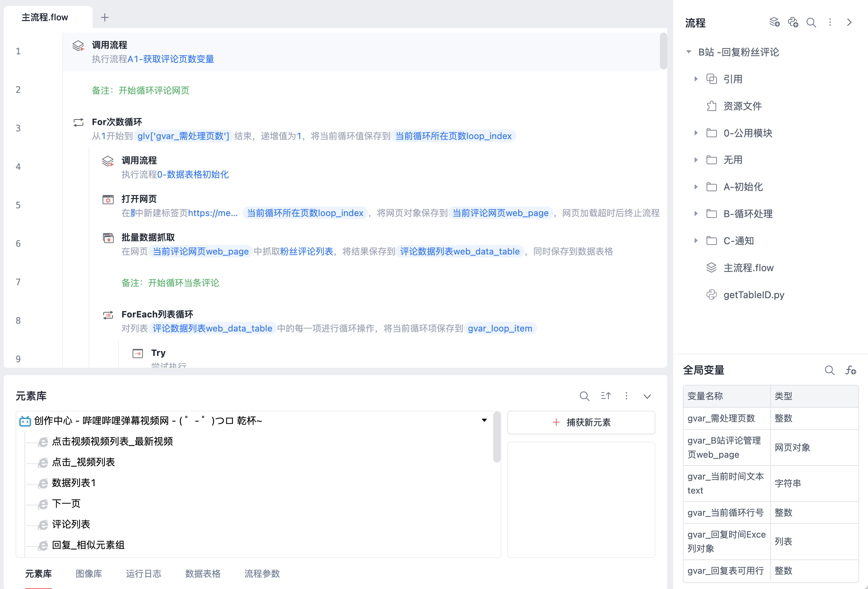868x589 pixels.
Task: Expand the 0-公用模块 folder
Action: coord(695,133)
